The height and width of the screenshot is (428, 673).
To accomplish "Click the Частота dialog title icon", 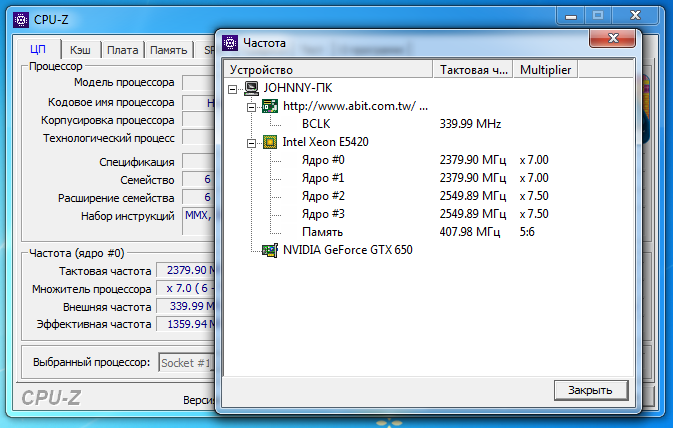I will 230,43.
